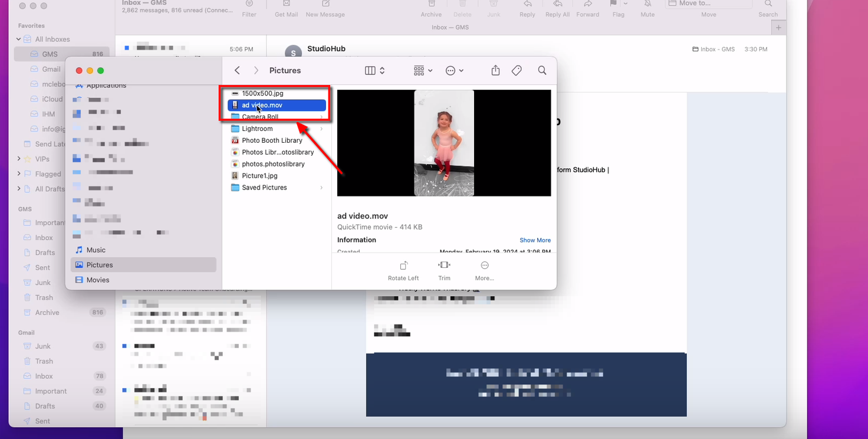Mute the conversation with the bell icon
The image size is (868, 439).
click(647, 4)
